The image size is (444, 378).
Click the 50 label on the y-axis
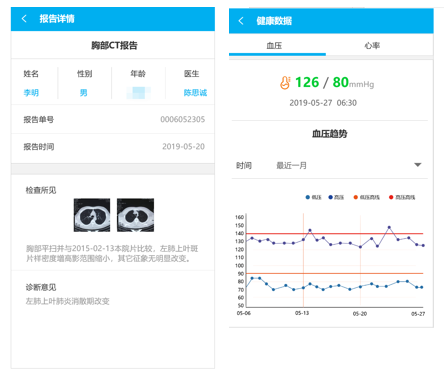241,305
